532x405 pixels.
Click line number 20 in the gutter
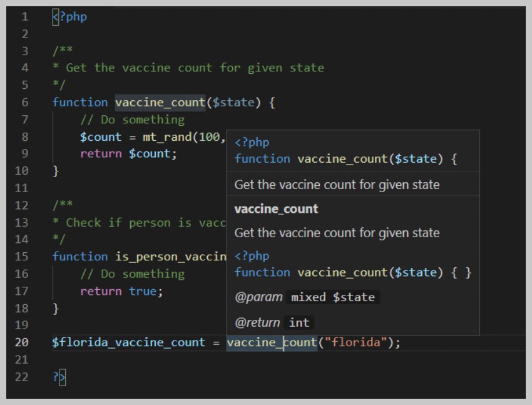click(x=22, y=342)
